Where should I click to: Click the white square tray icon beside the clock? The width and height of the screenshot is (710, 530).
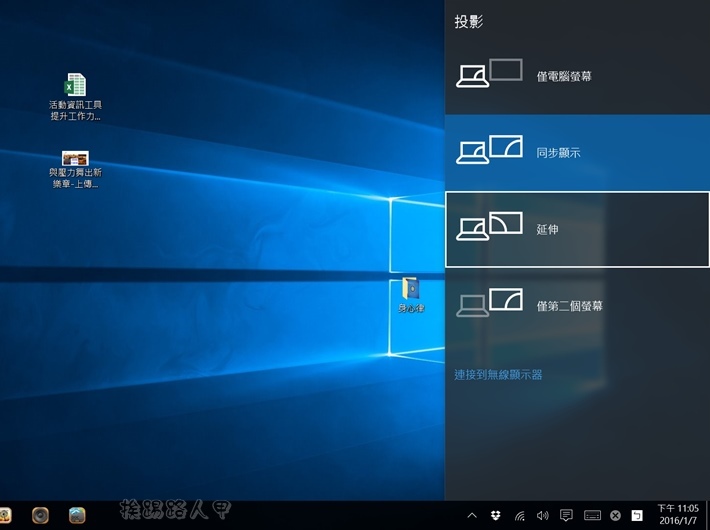point(637,515)
